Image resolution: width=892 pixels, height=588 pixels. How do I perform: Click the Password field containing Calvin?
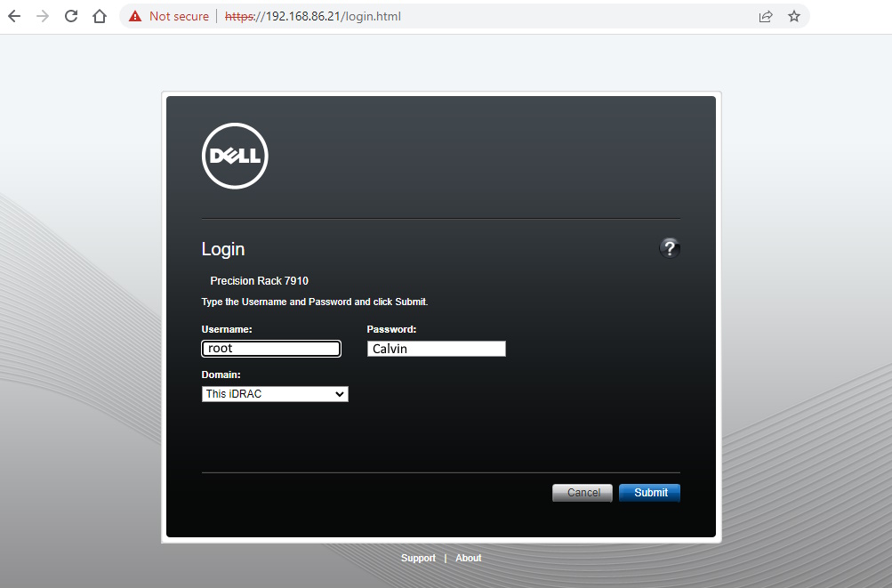point(437,349)
